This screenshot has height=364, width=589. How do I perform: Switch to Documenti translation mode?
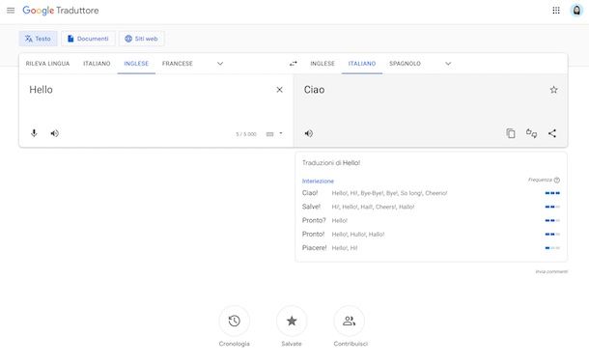point(88,39)
